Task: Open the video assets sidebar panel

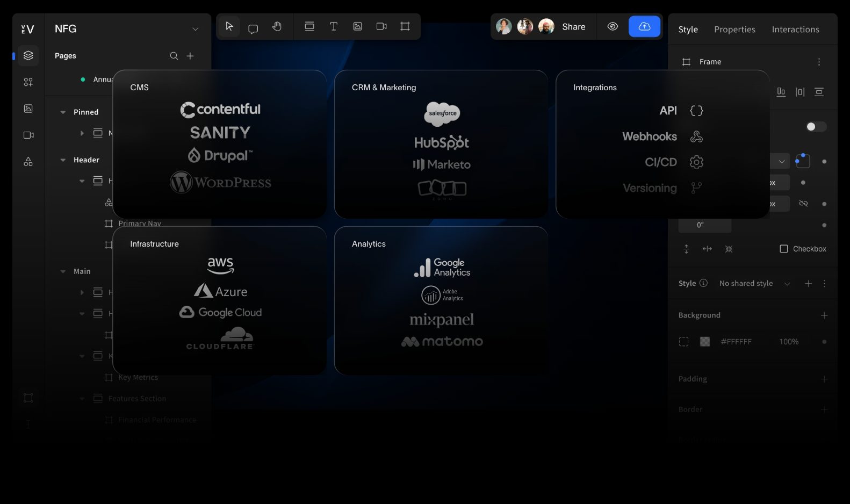Action: coord(28,135)
